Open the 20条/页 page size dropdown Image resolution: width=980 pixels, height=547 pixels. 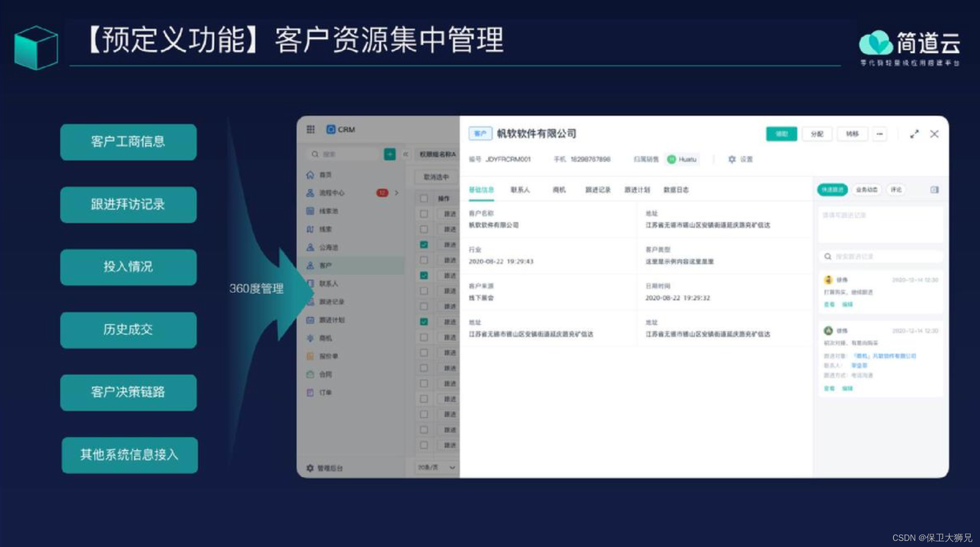[x=436, y=467]
